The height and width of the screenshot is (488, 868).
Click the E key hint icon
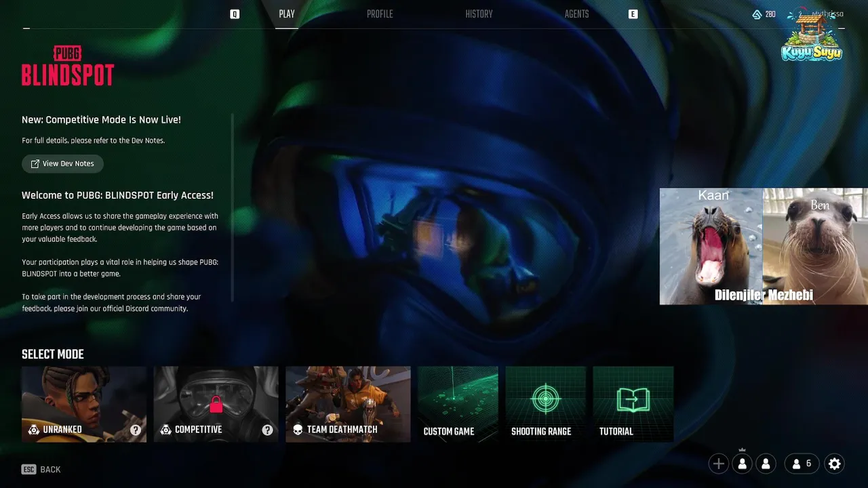[x=633, y=14]
